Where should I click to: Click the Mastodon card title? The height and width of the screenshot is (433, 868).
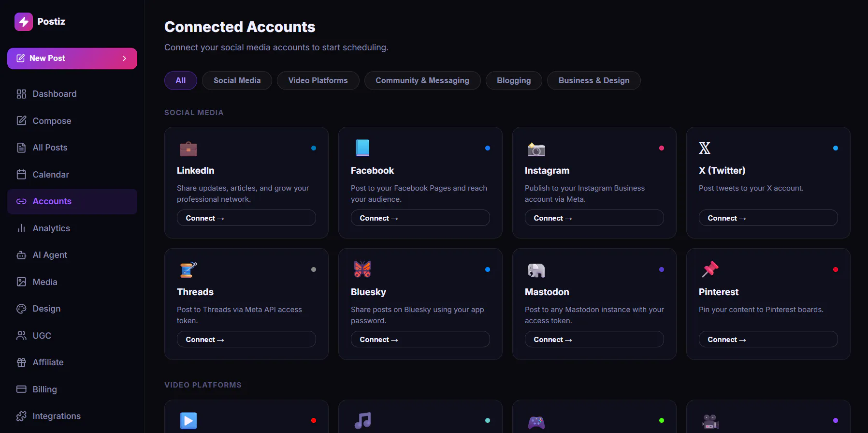coord(547,292)
